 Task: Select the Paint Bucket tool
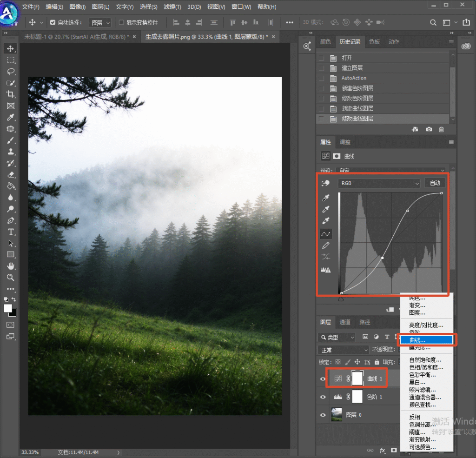click(x=11, y=186)
